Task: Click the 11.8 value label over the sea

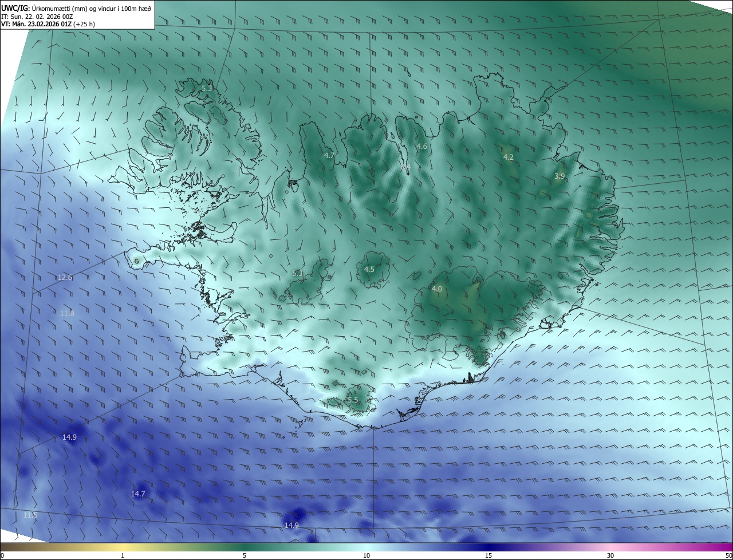Action: pyautogui.click(x=67, y=313)
